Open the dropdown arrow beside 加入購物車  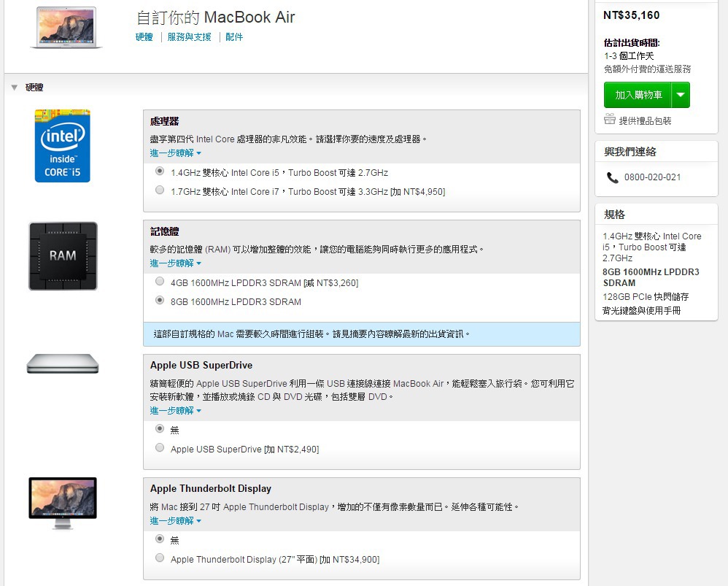pos(681,95)
